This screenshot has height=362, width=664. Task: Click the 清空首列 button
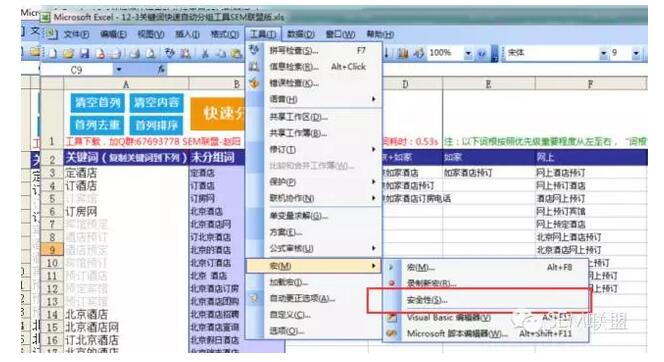coord(97,103)
